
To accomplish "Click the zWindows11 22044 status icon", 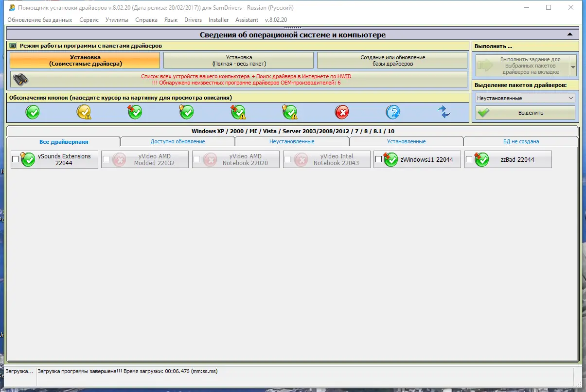I will (x=391, y=159).
